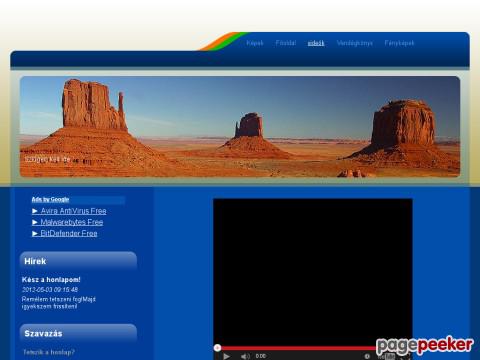
Task: Click the Kész a honlapom! news headline
Action: click(x=51, y=280)
